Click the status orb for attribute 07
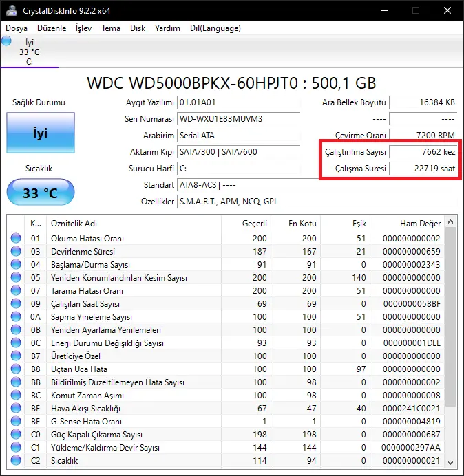This screenshot has width=464, height=476. [16, 290]
